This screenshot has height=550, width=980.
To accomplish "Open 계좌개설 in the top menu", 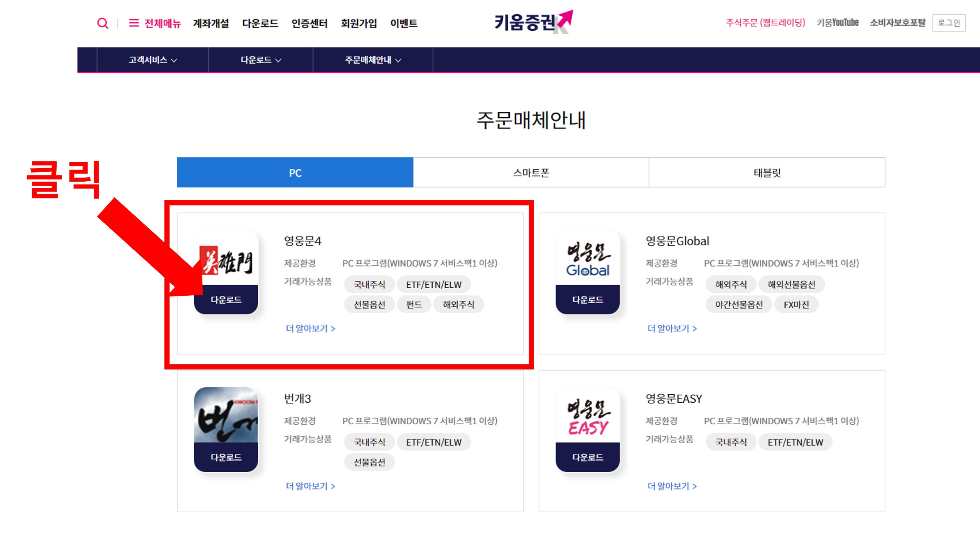I will click(x=211, y=23).
